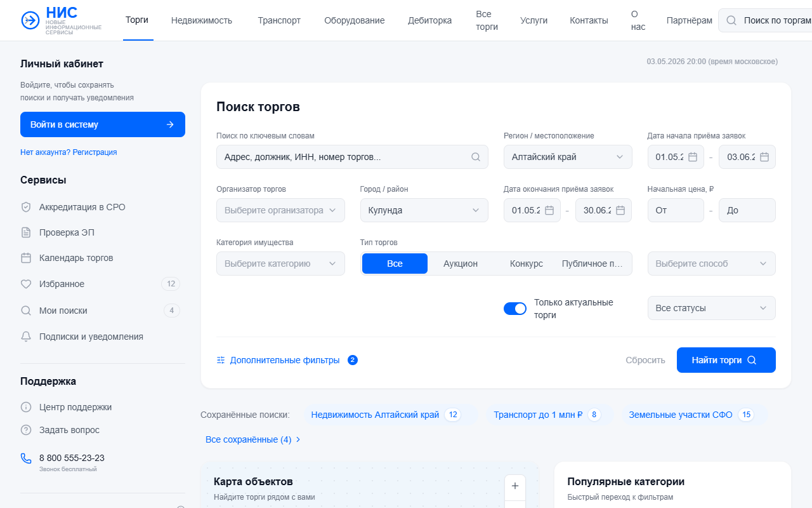The height and width of the screenshot is (508, 812).
Task: Open the Выберите способ dropdown
Action: click(712, 264)
